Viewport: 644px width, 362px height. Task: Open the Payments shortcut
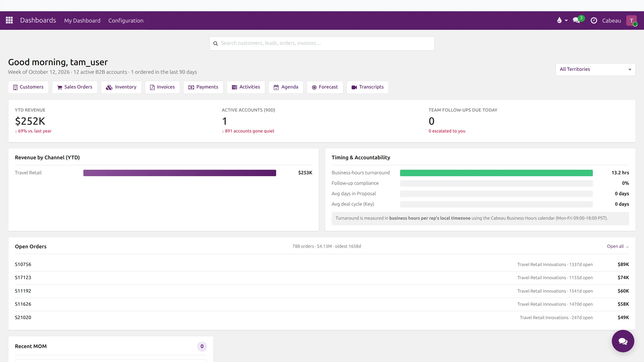203,87
